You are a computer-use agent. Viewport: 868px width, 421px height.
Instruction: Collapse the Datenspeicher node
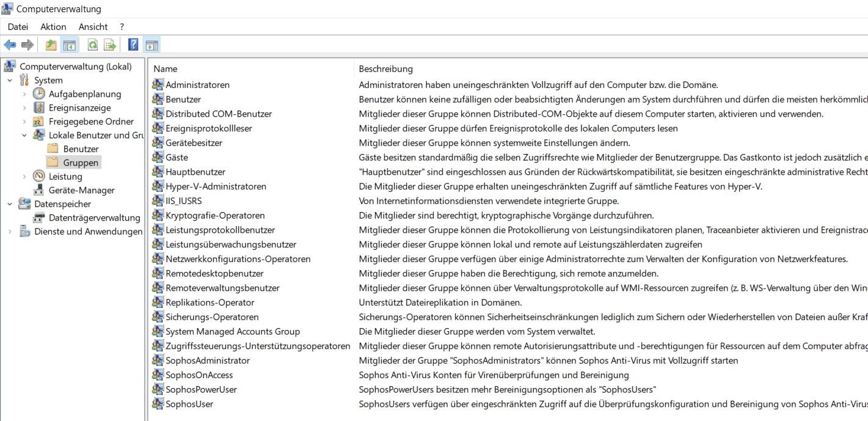coord(10,204)
